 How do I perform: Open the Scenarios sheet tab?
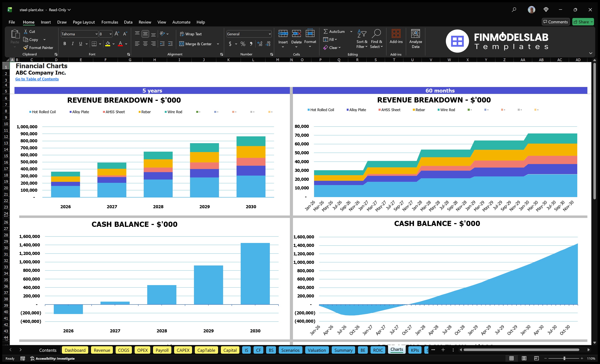[290, 350]
